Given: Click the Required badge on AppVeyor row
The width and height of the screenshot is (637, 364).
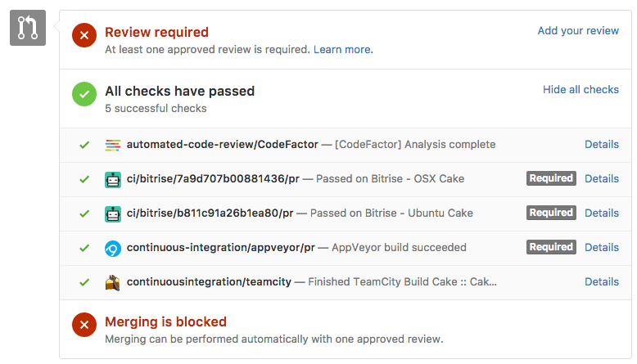Looking at the screenshot, I should tap(551, 247).
